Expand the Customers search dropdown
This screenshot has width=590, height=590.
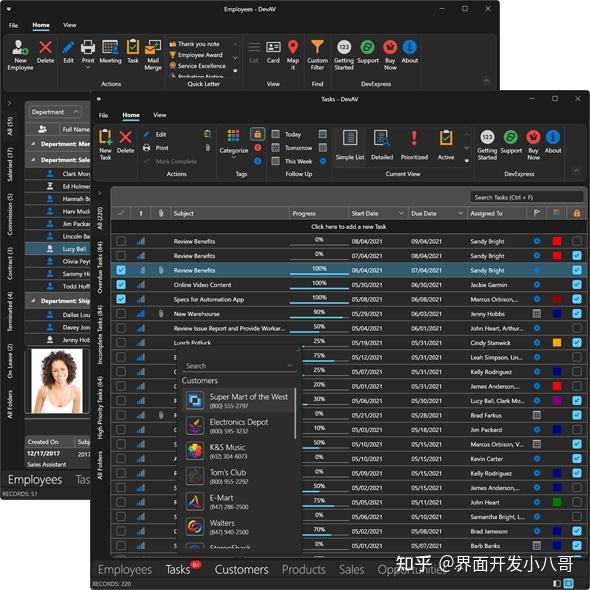click(290, 365)
